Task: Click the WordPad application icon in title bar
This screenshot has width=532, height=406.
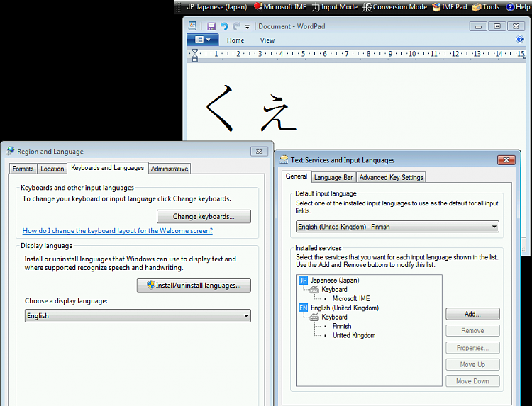Action: tap(192, 26)
